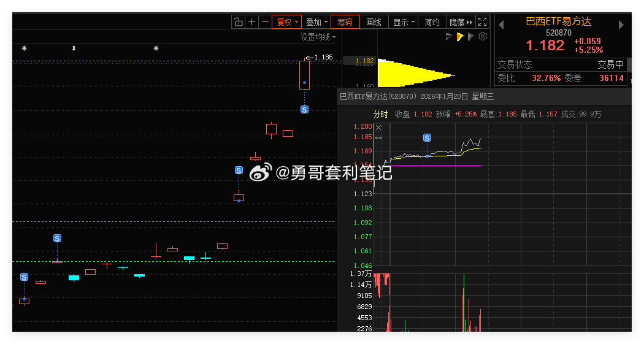Click the +5.25% change percentage

(589, 50)
